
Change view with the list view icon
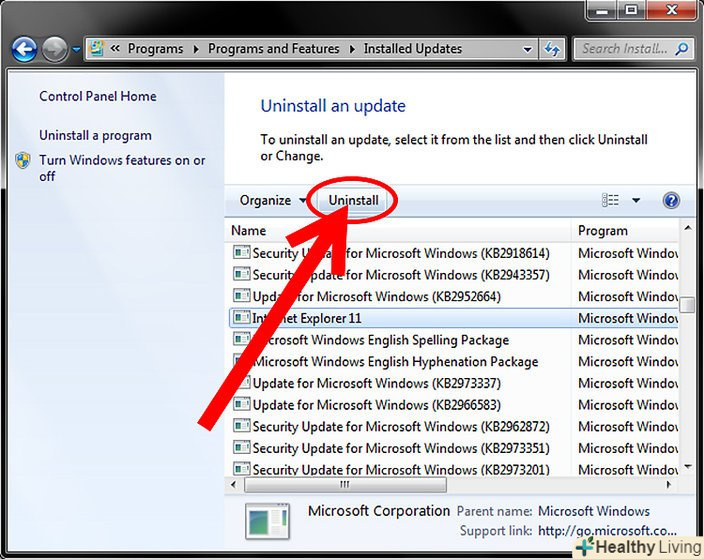610,200
